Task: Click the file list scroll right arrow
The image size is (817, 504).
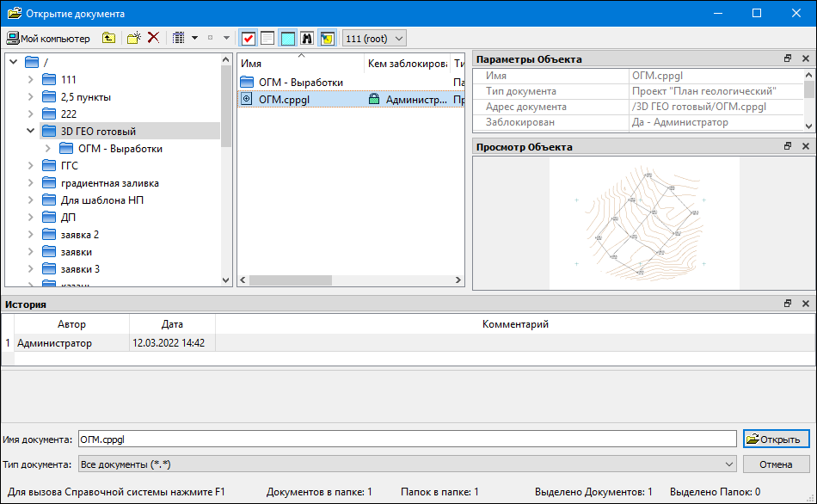Action: pyautogui.click(x=458, y=280)
